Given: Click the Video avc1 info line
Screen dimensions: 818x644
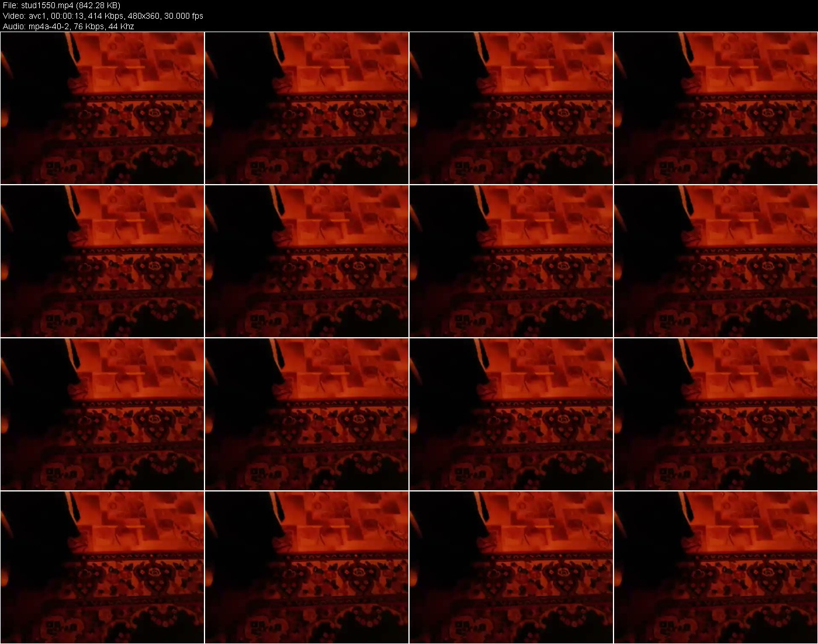Looking at the screenshot, I should click(x=103, y=16).
